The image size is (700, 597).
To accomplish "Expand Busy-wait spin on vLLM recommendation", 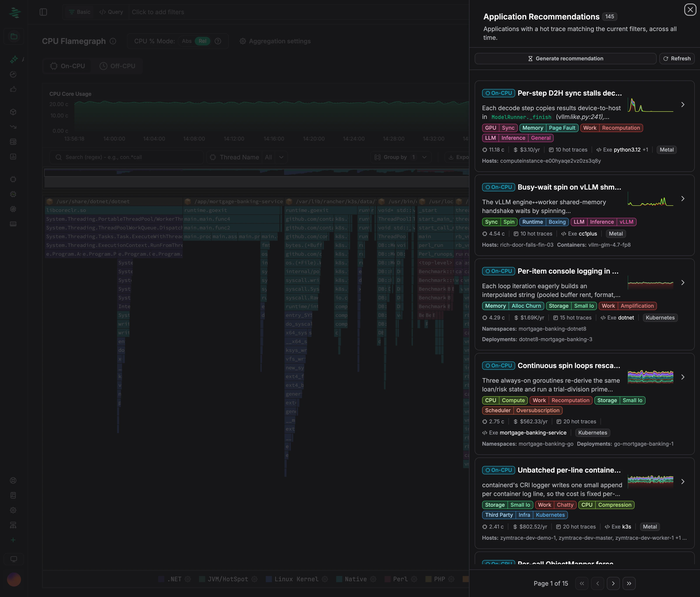I will point(683,199).
